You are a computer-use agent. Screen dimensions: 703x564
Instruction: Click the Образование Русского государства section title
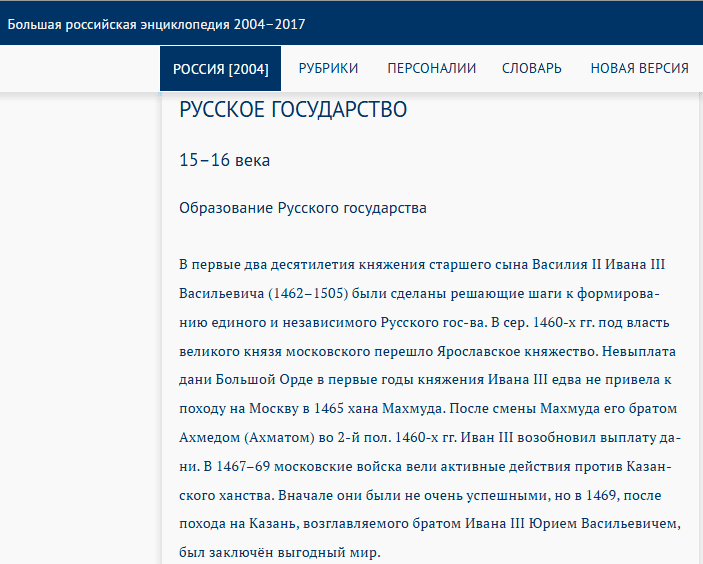[302, 208]
